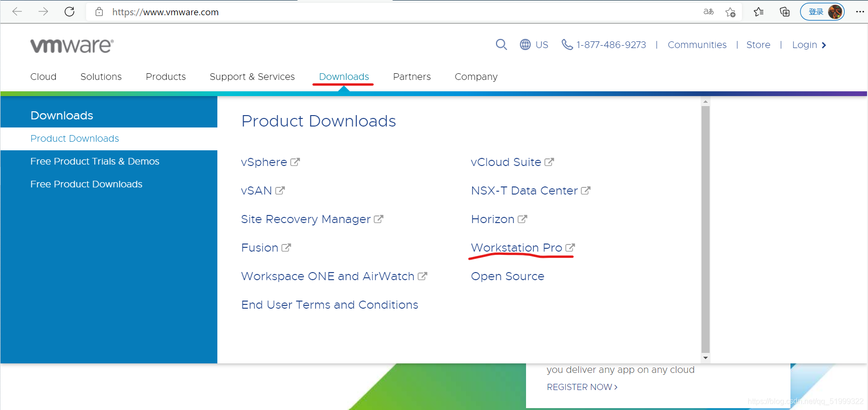The width and height of the screenshot is (868, 410).
Task: Add this page to favorites star icon
Action: 731,12
